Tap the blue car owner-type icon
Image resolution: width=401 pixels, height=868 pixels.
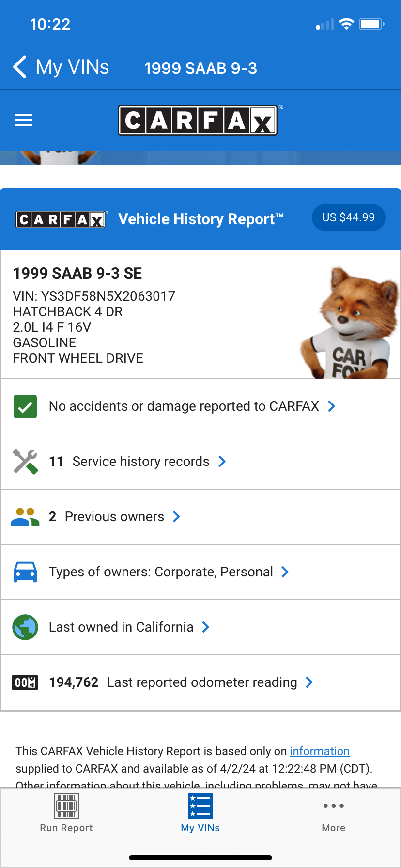(25, 572)
